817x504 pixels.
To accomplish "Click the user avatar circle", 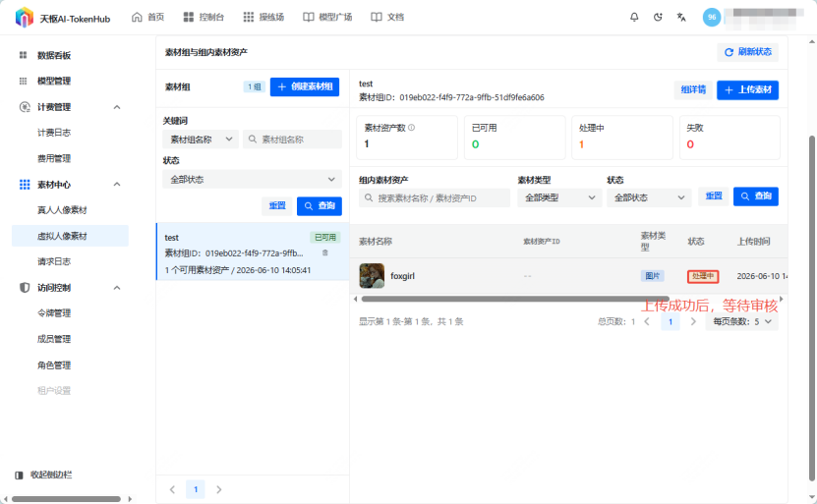I will [x=712, y=17].
